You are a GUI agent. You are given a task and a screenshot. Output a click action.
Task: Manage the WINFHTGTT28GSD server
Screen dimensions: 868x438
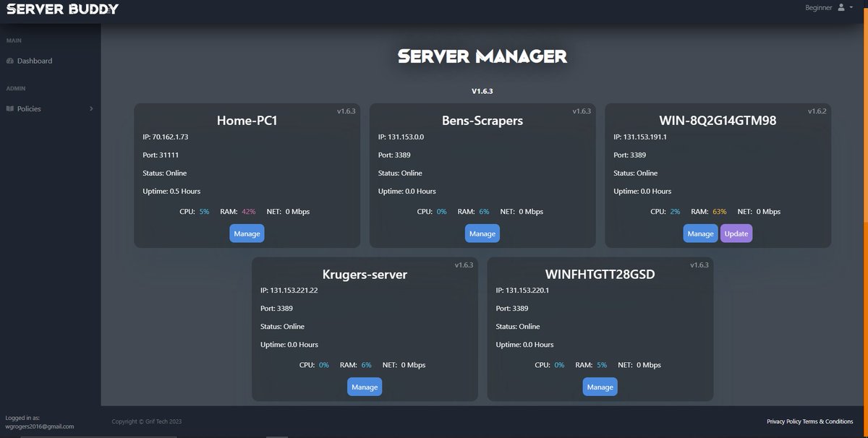click(600, 387)
